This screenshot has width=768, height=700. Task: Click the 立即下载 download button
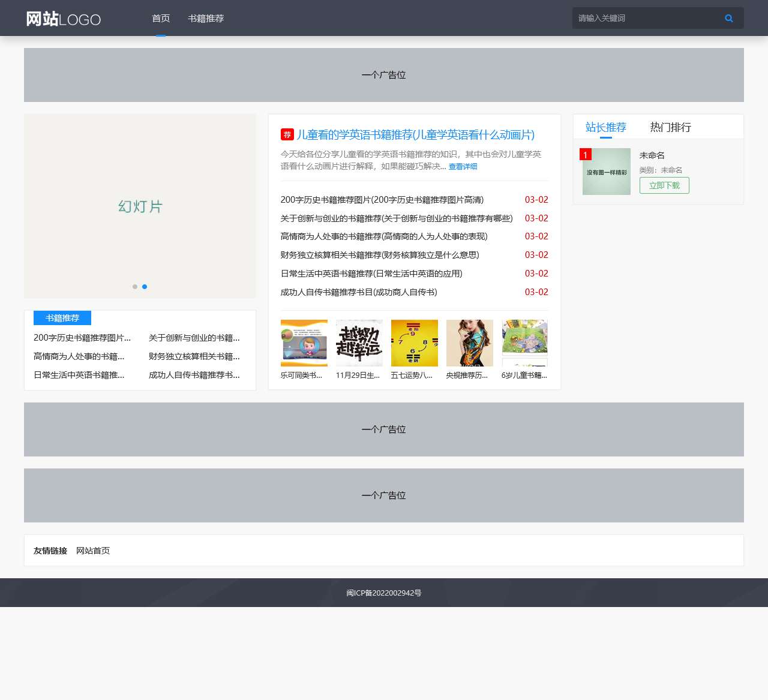(x=664, y=185)
